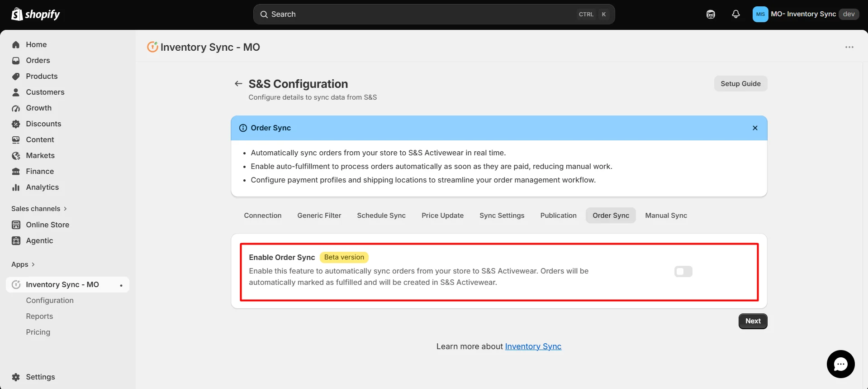Open the Home sidebar icon
This screenshot has height=389, width=868.
coord(16,44)
